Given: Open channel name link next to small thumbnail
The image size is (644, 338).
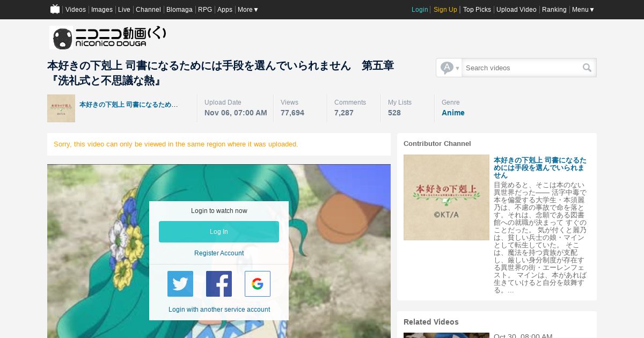Looking at the screenshot, I should pos(129,105).
